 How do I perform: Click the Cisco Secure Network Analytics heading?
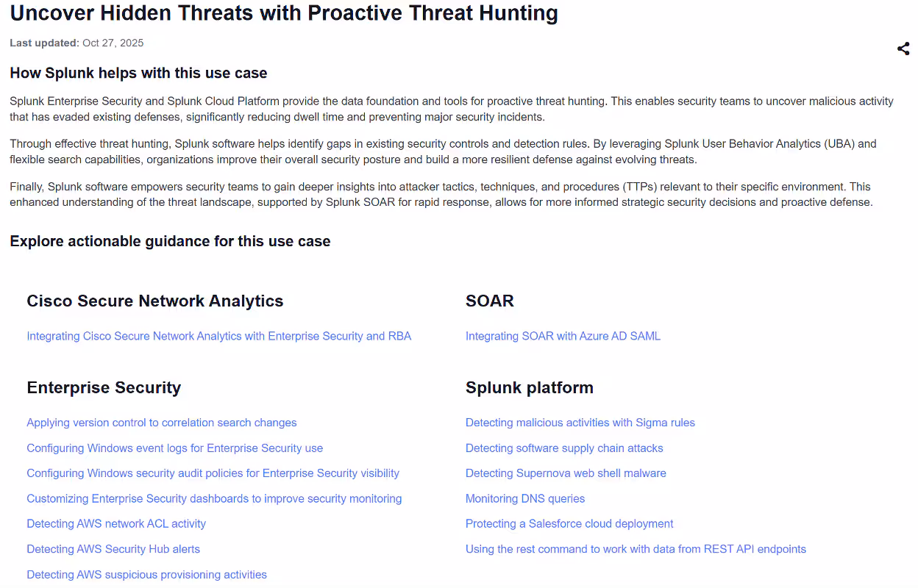point(154,301)
